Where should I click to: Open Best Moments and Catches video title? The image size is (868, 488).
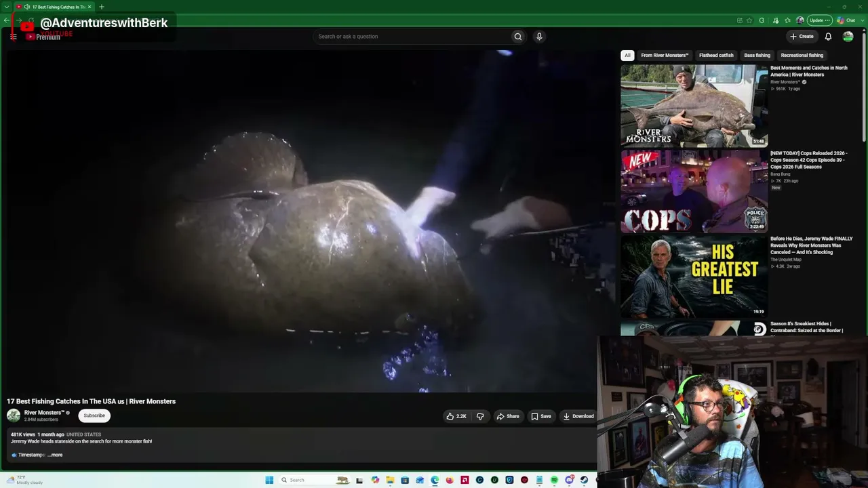[809, 71]
